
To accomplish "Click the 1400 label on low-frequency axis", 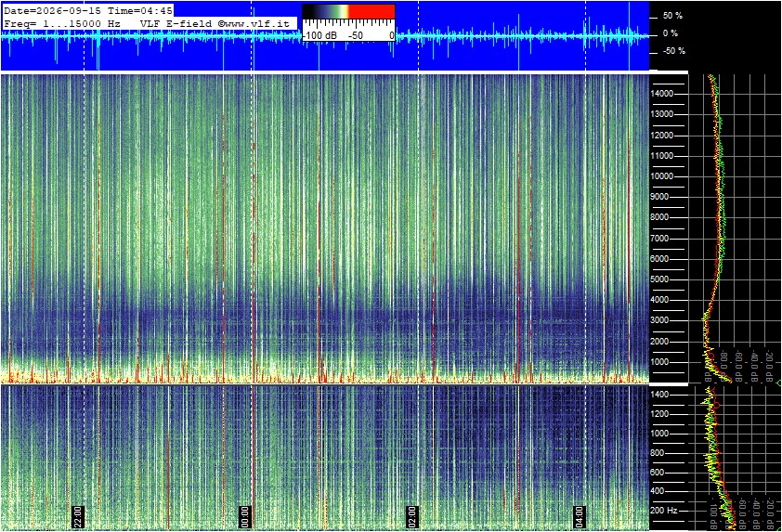I will [x=659, y=395].
